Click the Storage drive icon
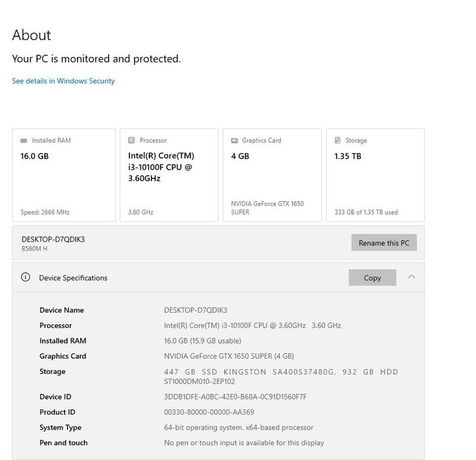This screenshot has height=460, width=476. click(x=337, y=140)
